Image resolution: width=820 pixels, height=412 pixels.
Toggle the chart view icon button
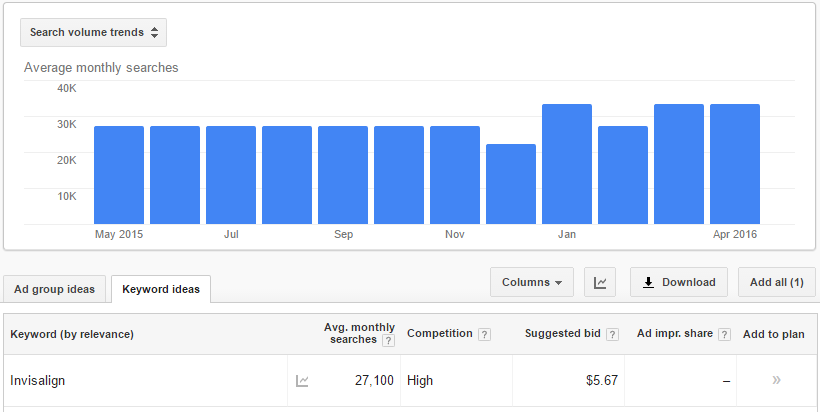point(600,282)
